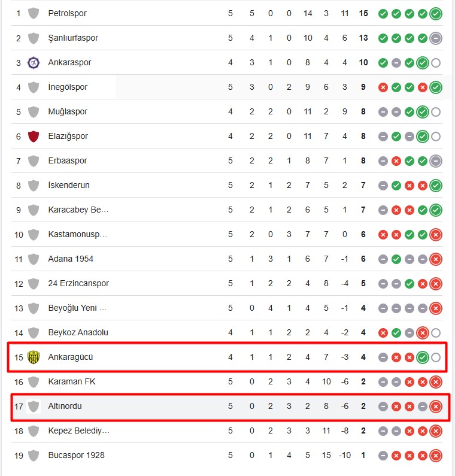
Task: Select the 24 Erzincanspor team row
Action: coord(227,284)
